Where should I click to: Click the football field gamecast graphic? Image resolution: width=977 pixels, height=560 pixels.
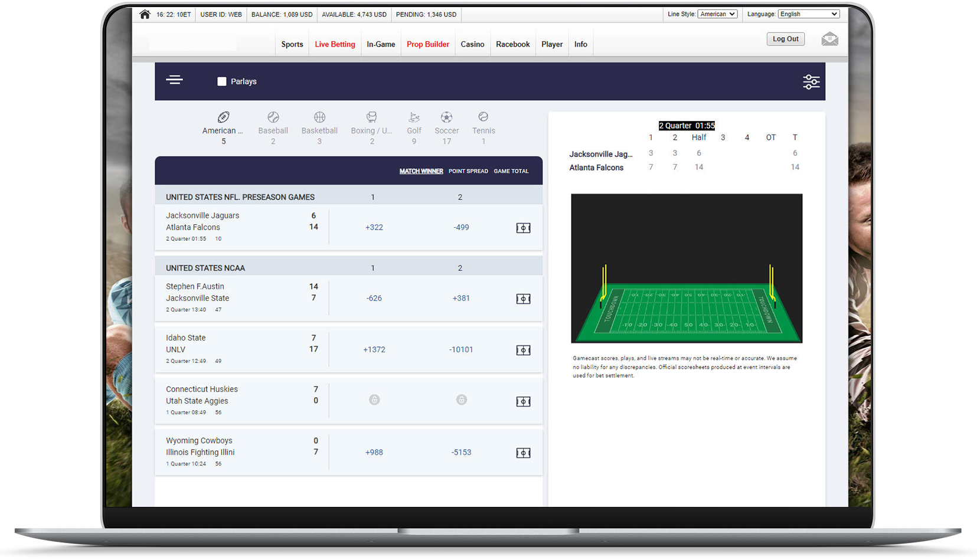point(687,268)
